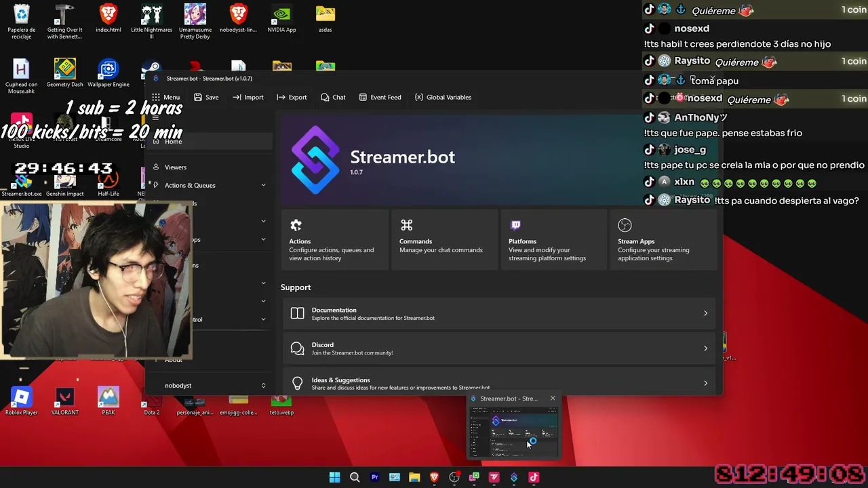The height and width of the screenshot is (488, 868).
Task: Select Import in the toolbar
Action: [248, 97]
